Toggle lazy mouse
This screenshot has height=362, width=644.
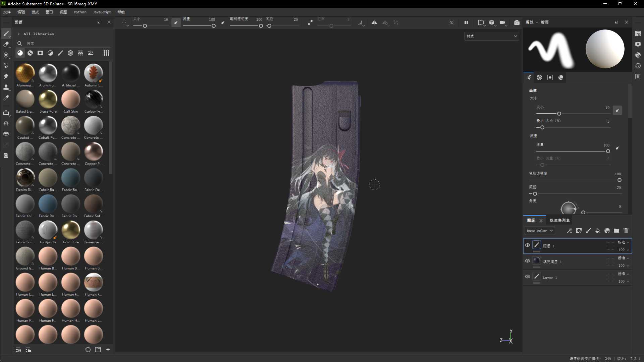[310, 22]
